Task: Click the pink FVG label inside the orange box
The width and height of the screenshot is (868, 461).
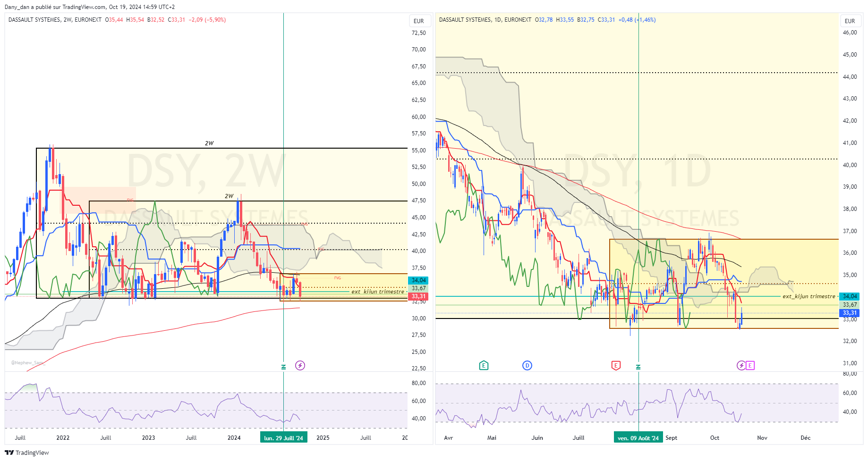Action: 337,278
